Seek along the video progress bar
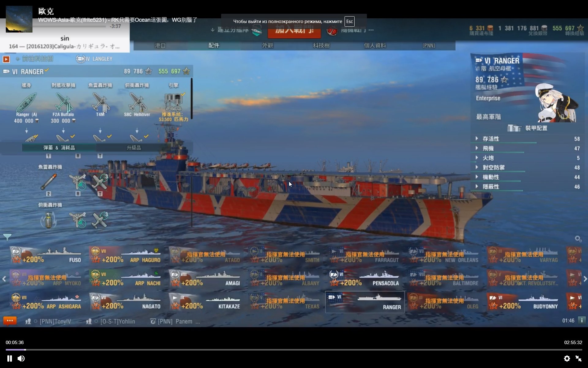588x368 pixels. (294, 350)
